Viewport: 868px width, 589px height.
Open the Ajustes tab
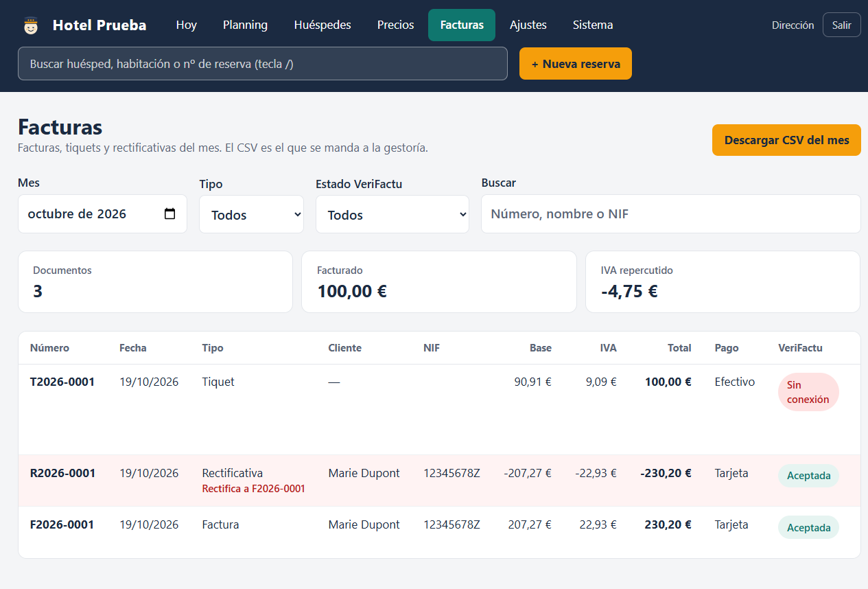tap(528, 25)
